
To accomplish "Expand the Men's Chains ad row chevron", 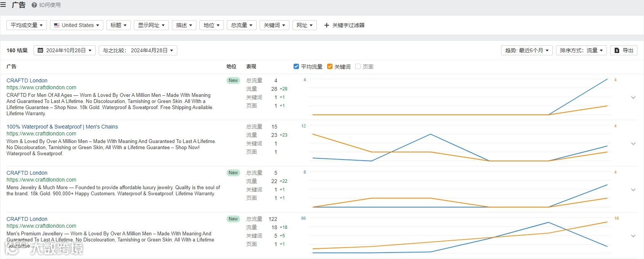I will point(633,143).
